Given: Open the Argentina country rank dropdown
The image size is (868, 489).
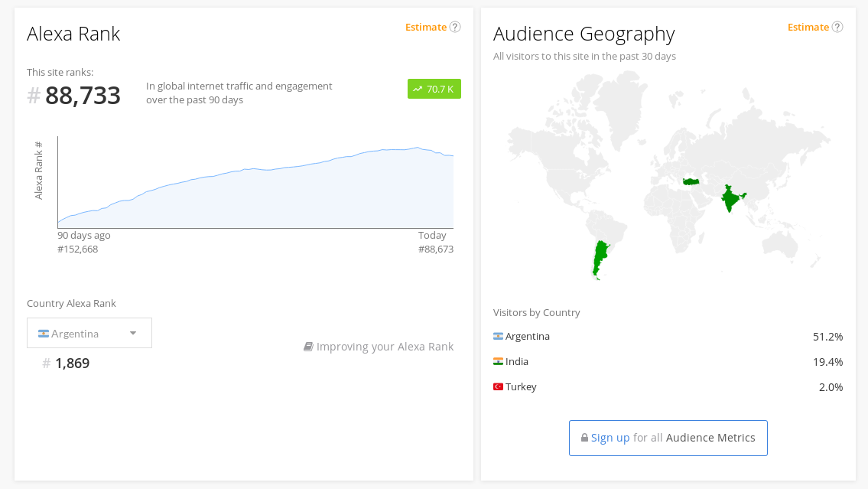Looking at the screenshot, I should click(89, 333).
